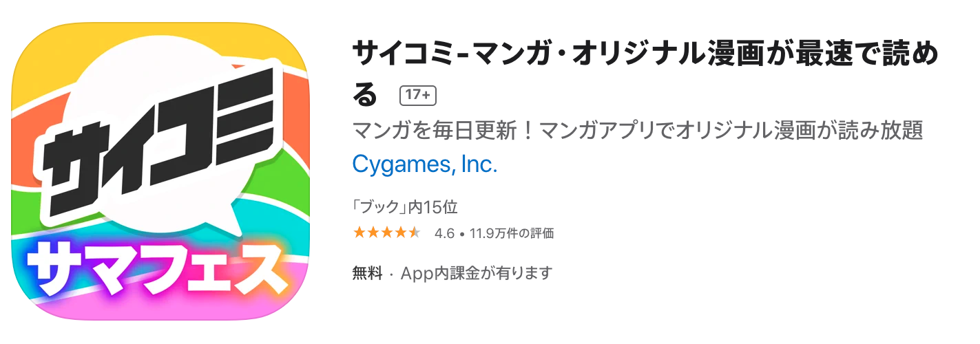Click the 4.6 rating score
980x344 pixels.
pos(444,233)
